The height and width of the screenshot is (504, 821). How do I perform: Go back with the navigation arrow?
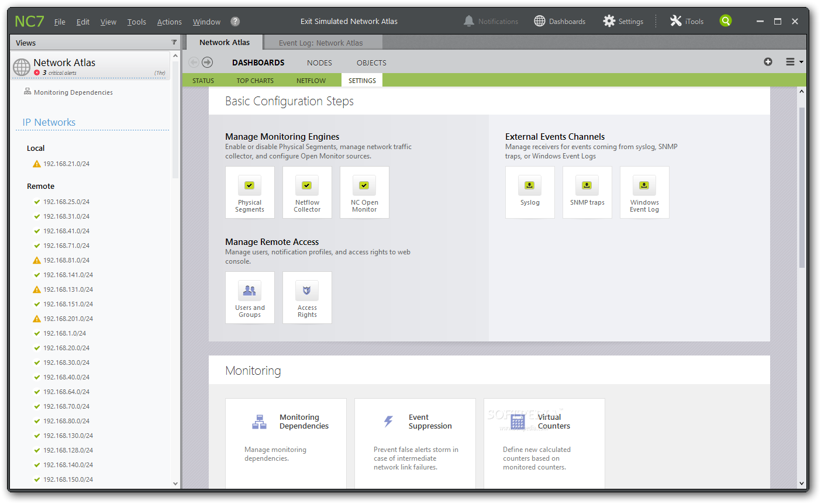(x=194, y=63)
